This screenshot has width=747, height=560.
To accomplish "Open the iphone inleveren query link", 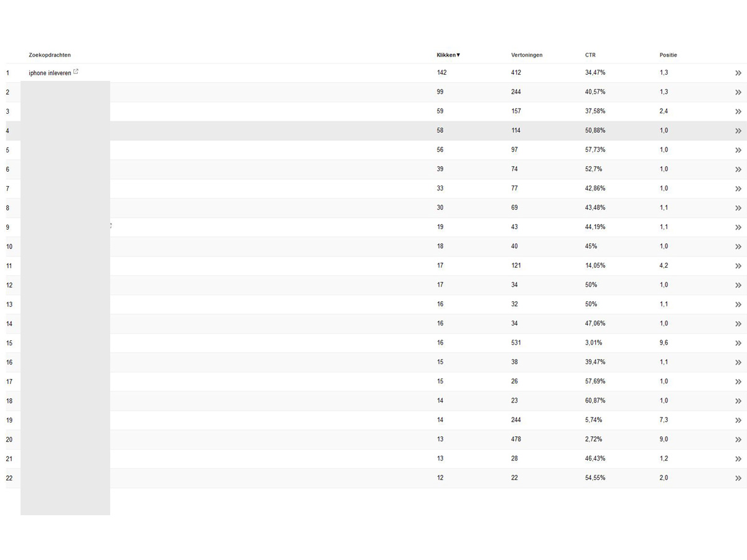I will click(x=50, y=73).
